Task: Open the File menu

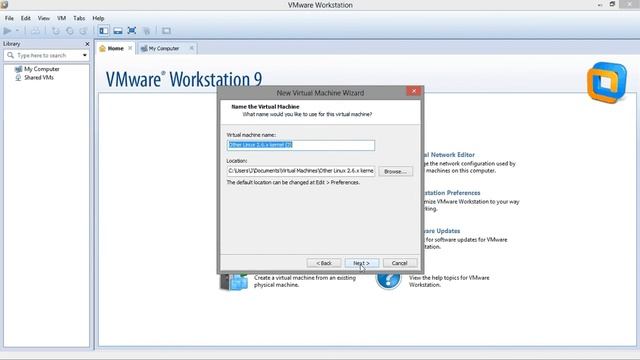Action: click(x=9, y=18)
